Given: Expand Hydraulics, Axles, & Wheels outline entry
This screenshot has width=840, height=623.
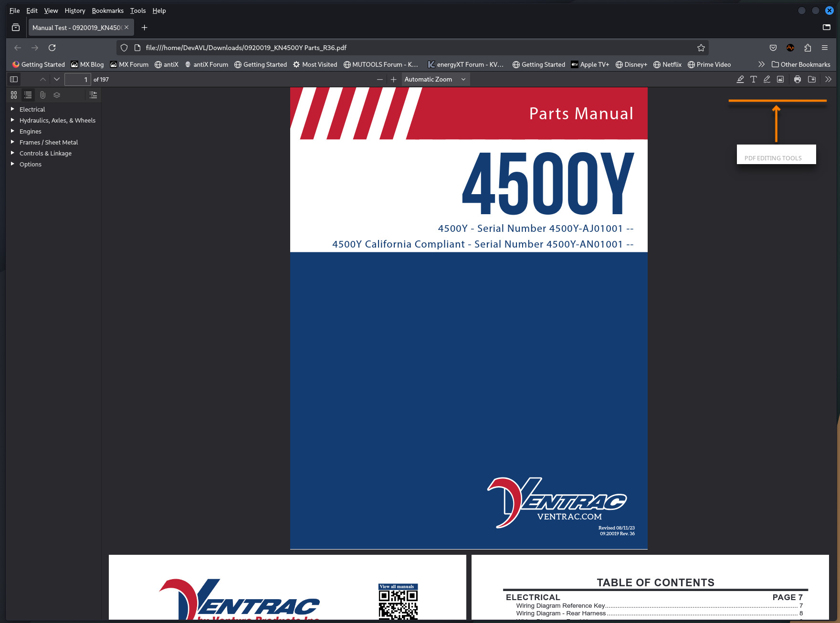Looking at the screenshot, I should (x=12, y=120).
